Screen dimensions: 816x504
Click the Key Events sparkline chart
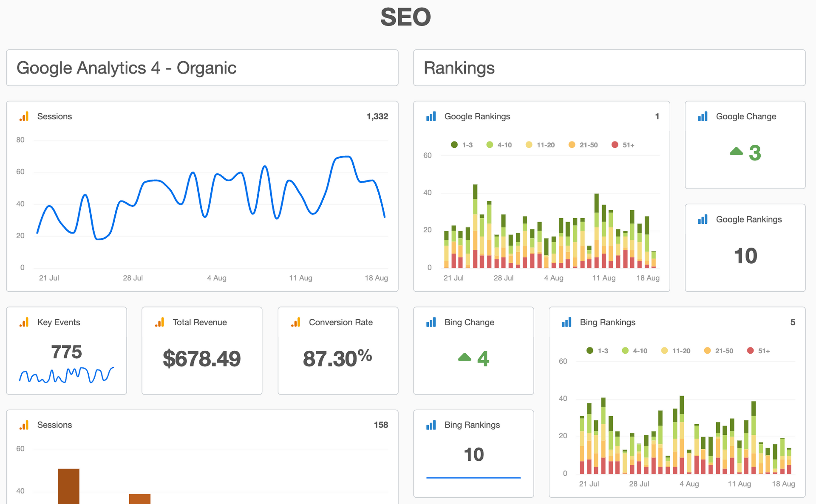point(66,375)
